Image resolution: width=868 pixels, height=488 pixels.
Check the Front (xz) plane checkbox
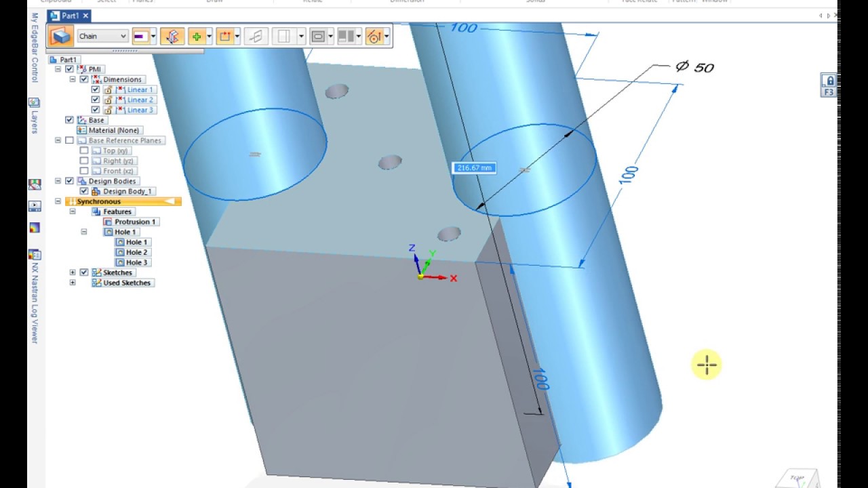pyautogui.click(x=84, y=171)
